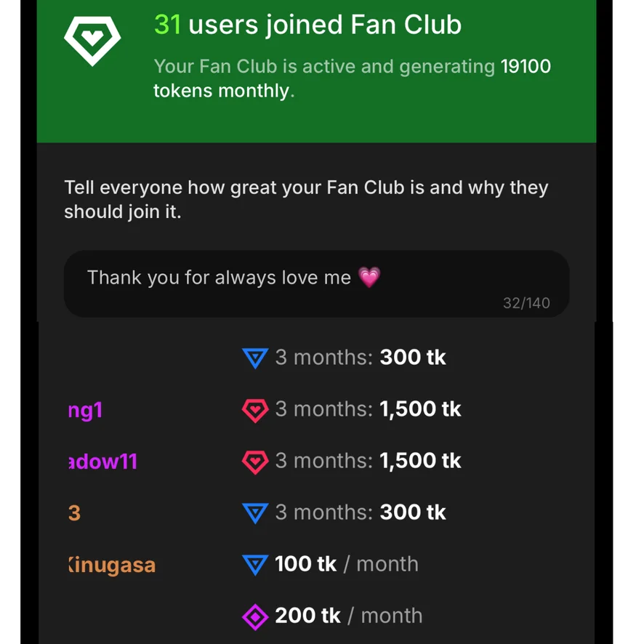Click the pink heart emoji in message
Viewport: 644px width, 644px height.
coord(369,277)
